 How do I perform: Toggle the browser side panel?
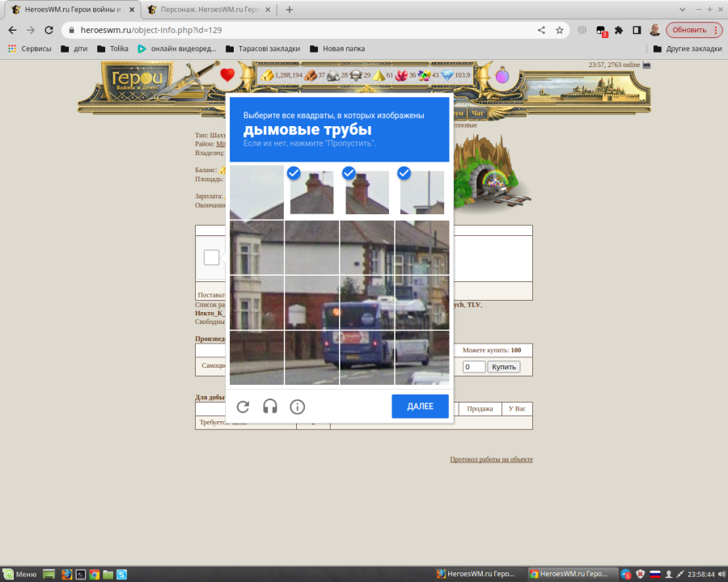(x=637, y=30)
